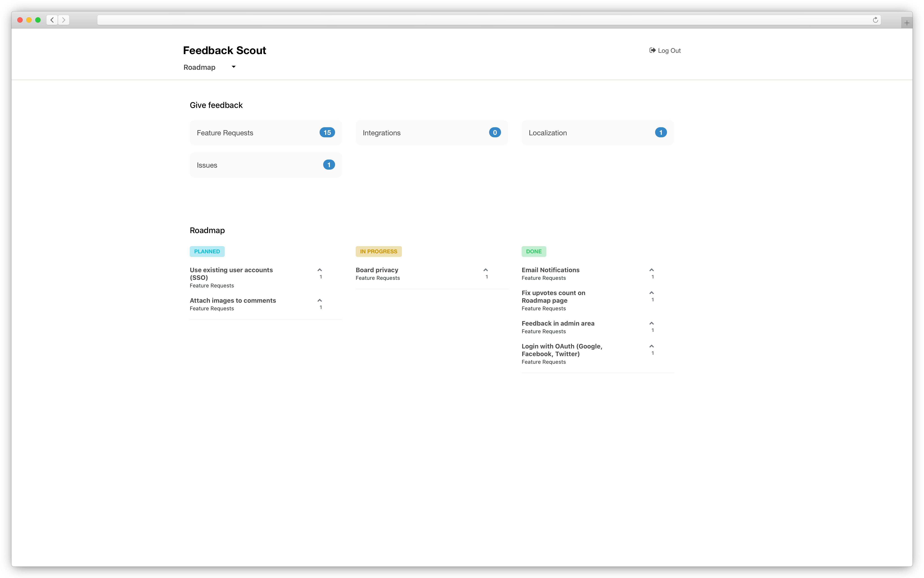Click the browser back navigation arrow
Image resolution: width=924 pixels, height=578 pixels.
click(x=52, y=20)
